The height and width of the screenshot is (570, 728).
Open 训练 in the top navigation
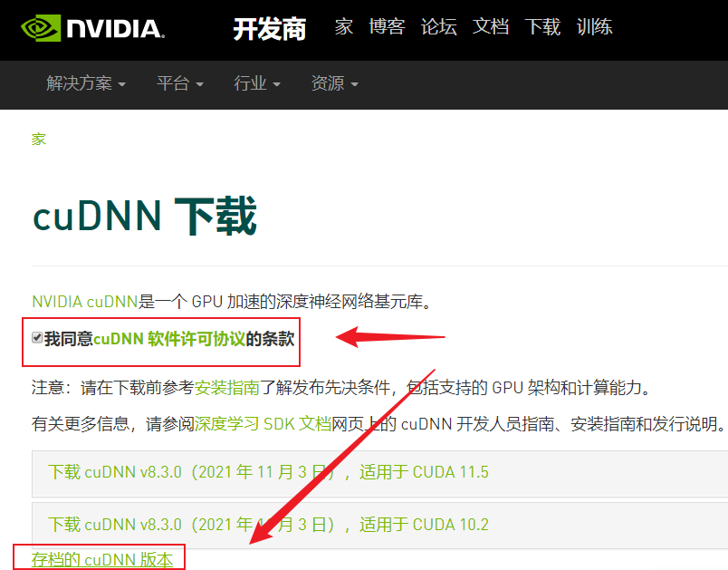point(594,26)
